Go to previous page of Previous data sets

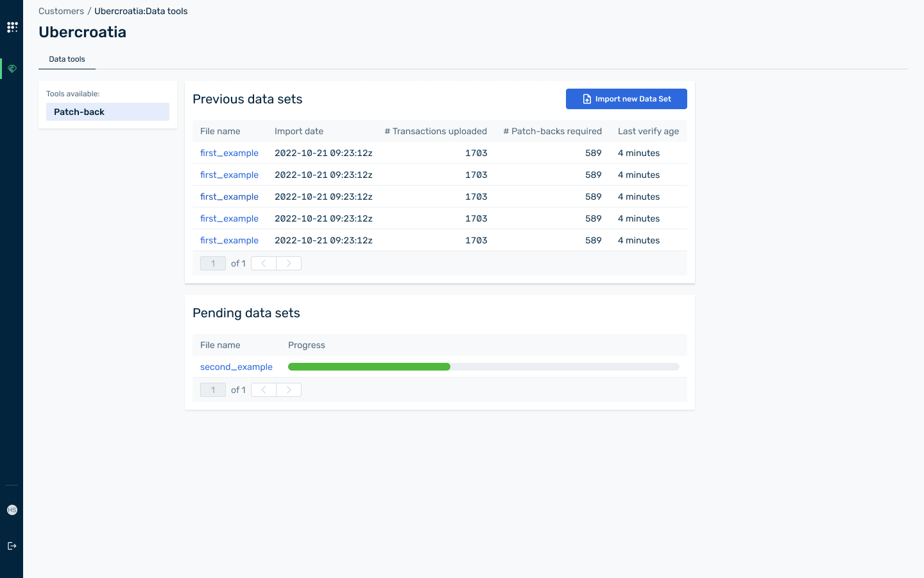[x=264, y=263]
